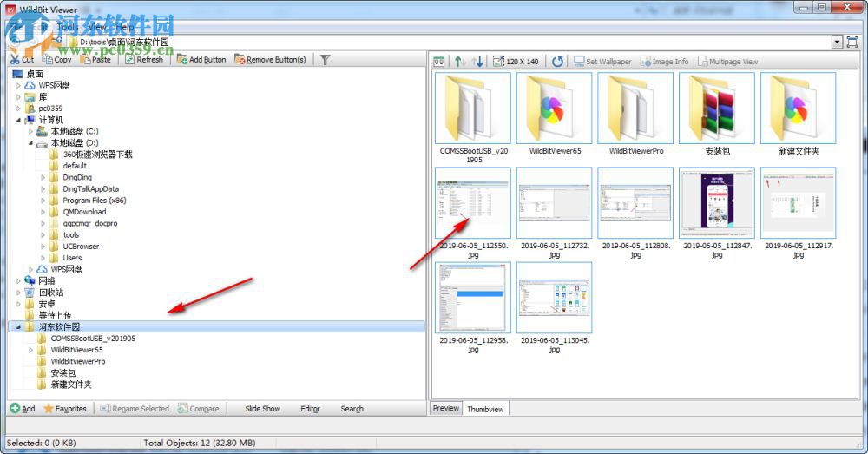Click the Search button
This screenshot has width=868, height=454.
(x=352, y=409)
